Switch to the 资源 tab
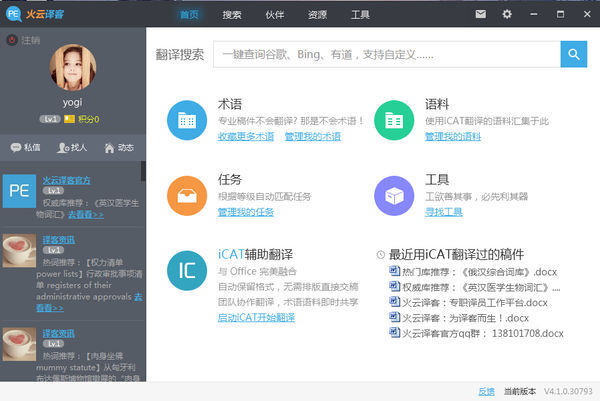This screenshot has width=600, height=401. [317, 15]
